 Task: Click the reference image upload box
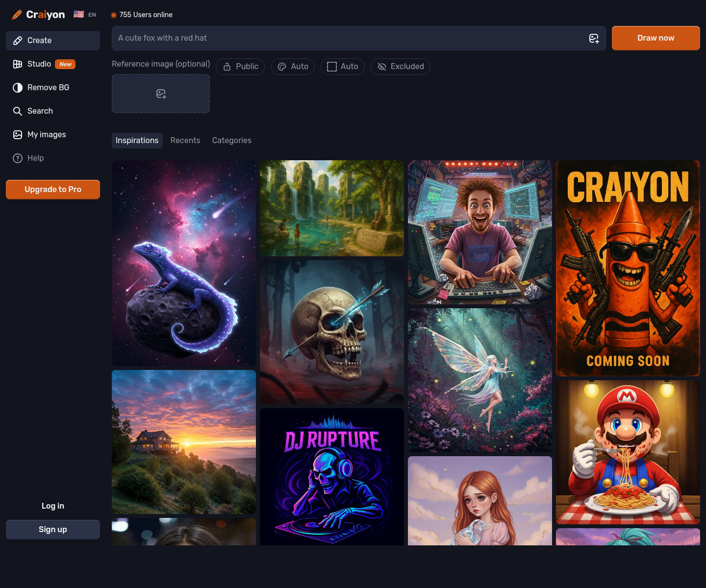tap(161, 94)
